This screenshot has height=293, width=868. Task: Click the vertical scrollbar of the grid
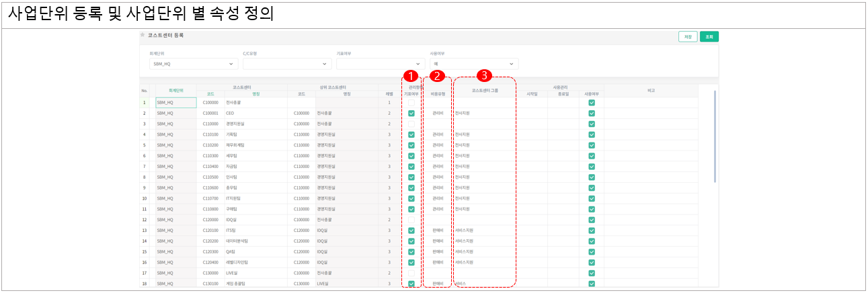pos(715,134)
